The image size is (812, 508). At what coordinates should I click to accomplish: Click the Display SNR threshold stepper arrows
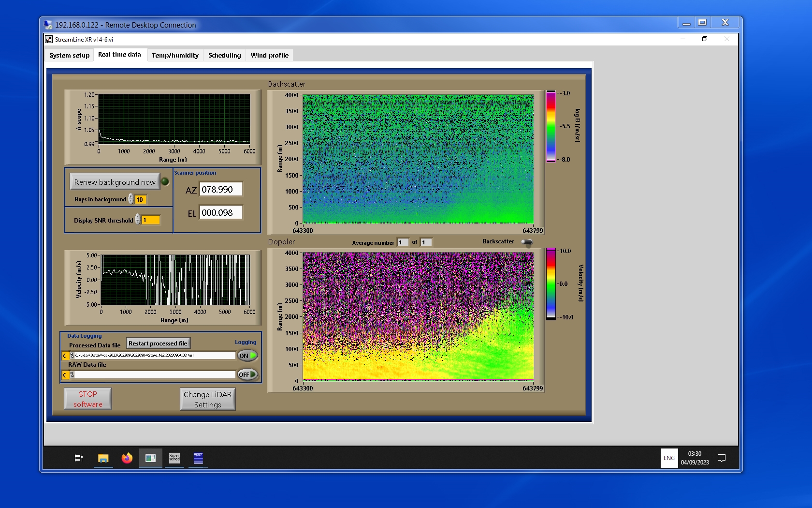(138, 220)
